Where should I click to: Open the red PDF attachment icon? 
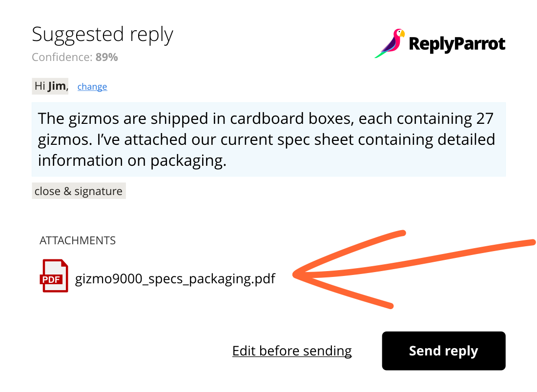[54, 275]
